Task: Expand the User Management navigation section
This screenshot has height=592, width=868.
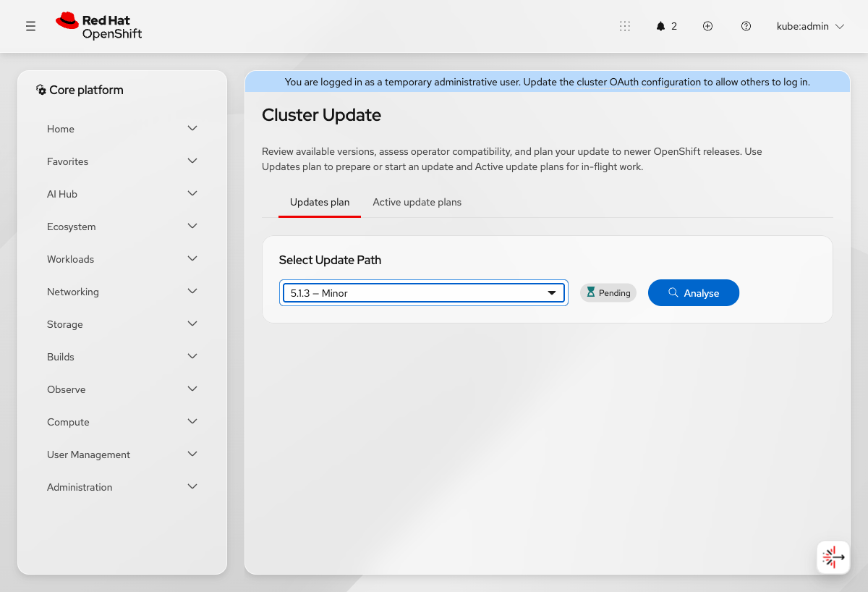Action: point(122,454)
